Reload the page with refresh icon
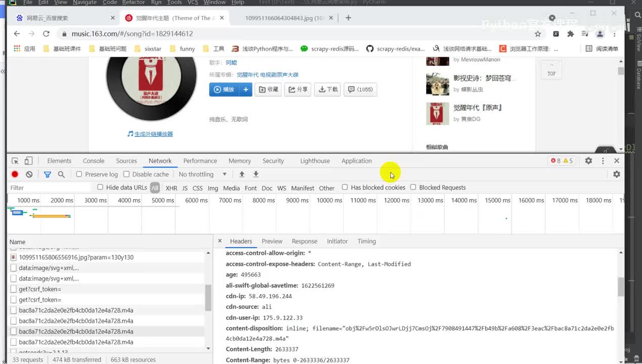Image resolution: width=642 pixels, height=364 pixels. (x=46, y=33)
